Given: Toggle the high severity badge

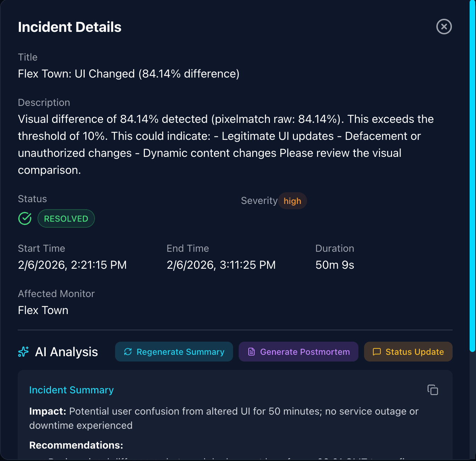Looking at the screenshot, I should [x=293, y=201].
